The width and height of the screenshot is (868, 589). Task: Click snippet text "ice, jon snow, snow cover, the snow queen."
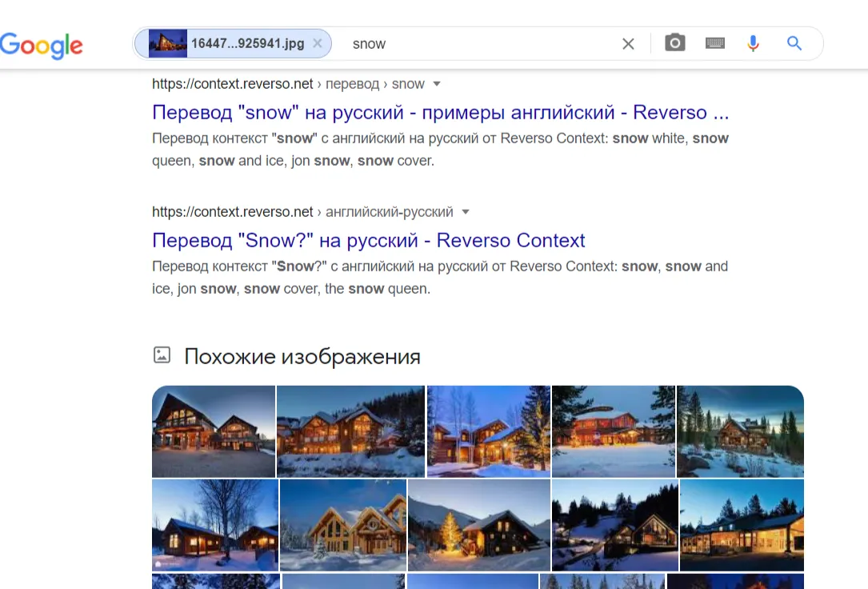(x=291, y=289)
